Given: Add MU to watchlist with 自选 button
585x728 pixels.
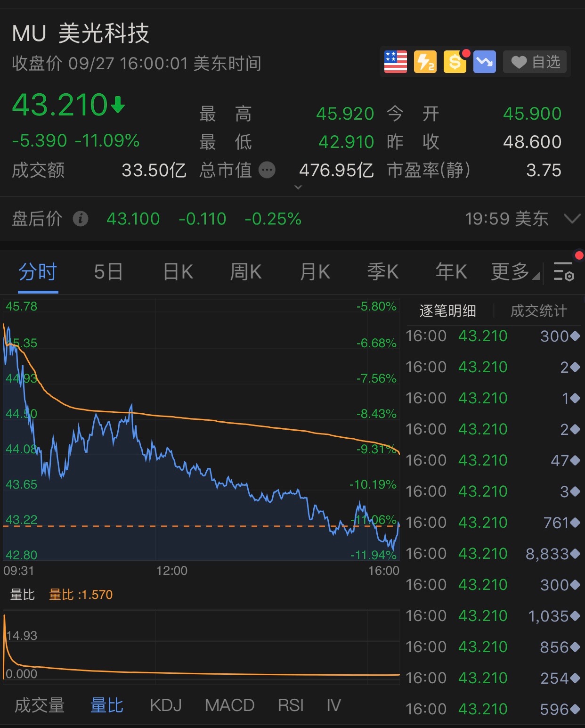Looking at the screenshot, I should point(536,62).
